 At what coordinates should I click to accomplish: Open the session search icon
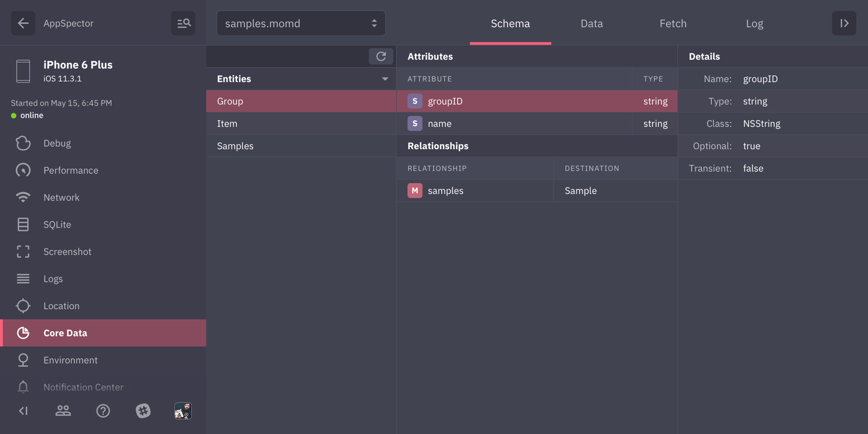[x=183, y=23]
